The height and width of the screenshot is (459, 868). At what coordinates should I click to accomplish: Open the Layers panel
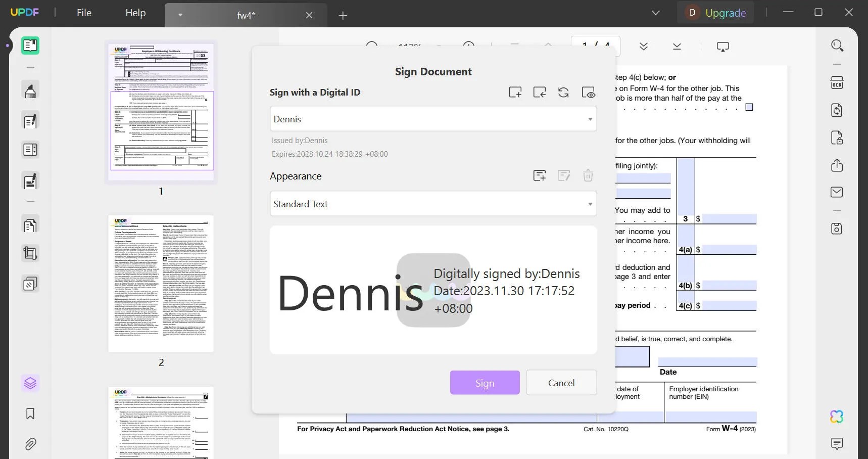tap(30, 383)
